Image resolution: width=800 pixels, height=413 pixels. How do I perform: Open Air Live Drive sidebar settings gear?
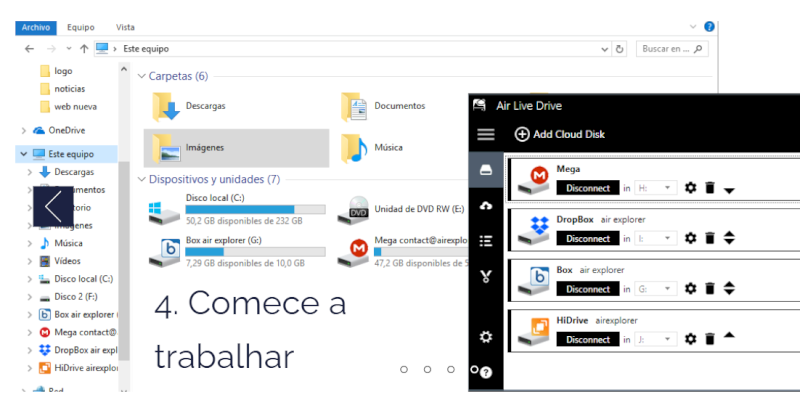coord(486,336)
